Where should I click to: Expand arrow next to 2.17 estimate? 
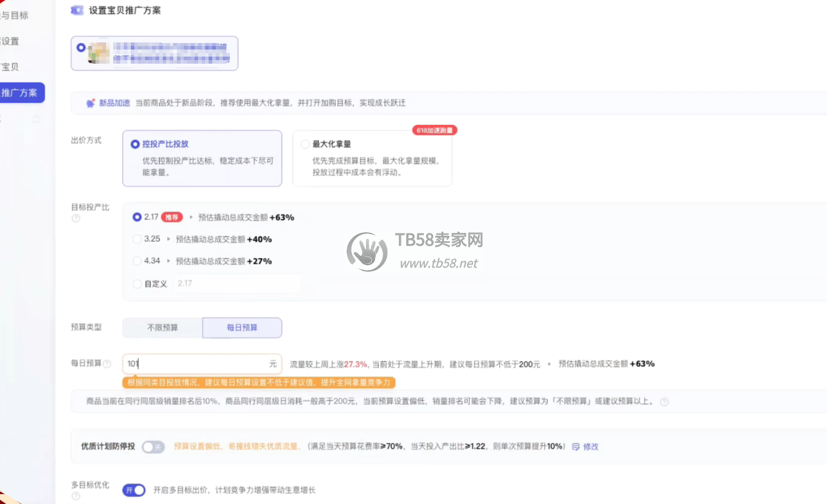191,218
